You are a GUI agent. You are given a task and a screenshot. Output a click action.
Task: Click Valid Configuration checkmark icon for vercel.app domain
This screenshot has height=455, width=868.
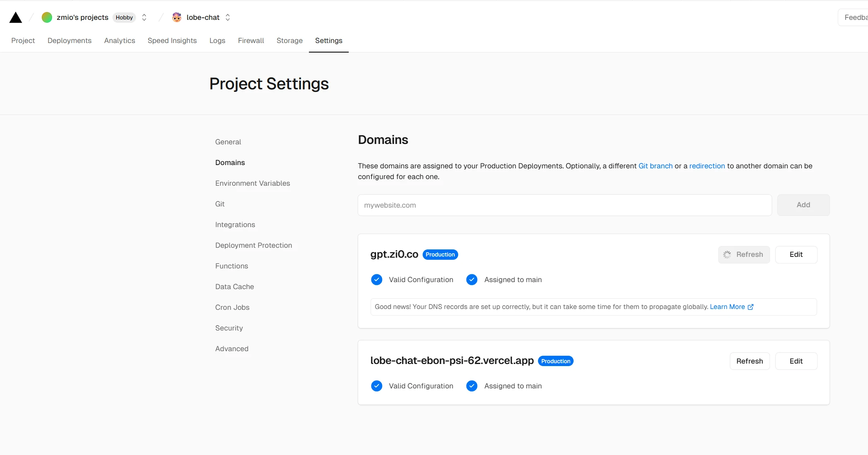tap(377, 386)
